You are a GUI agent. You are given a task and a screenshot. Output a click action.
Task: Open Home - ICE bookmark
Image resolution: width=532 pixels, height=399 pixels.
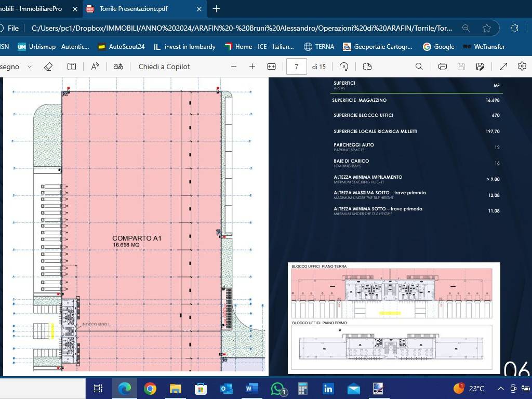point(260,47)
